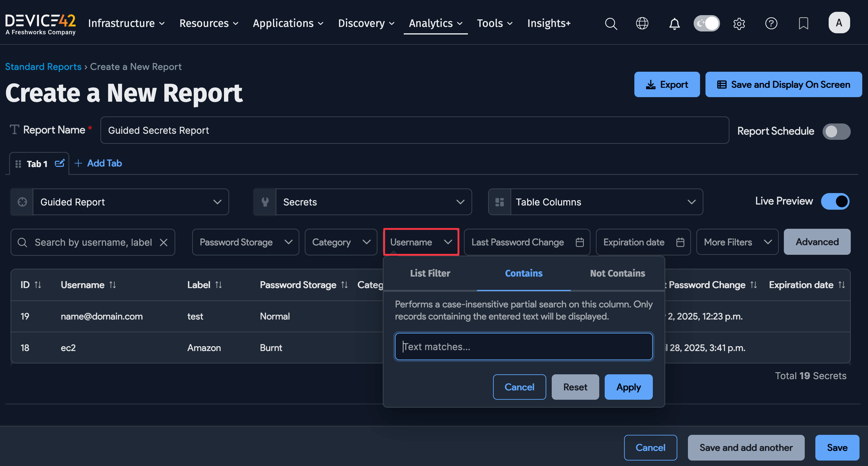The image size is (868, 466).
Task: Switch to the Not Contains tab
Action: point(617,273)
